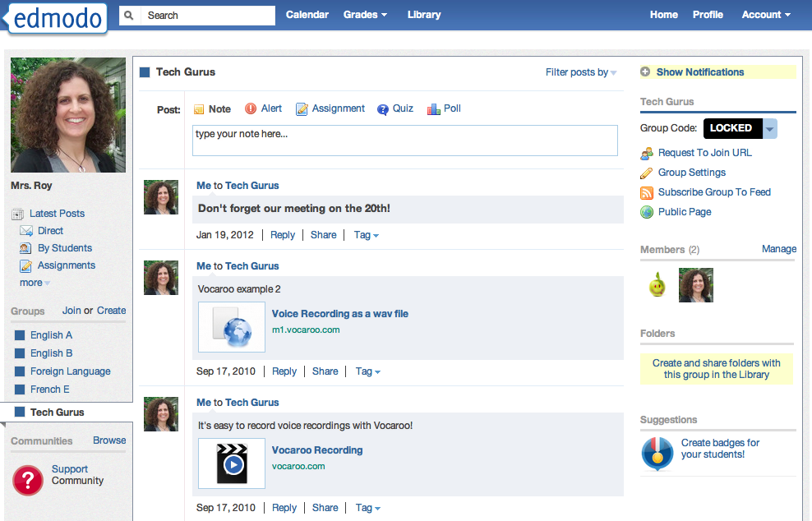This screenshot has width=812, height=521.
Task: Create a Quiz via the Quiz icon
Action: pos(381,108)
